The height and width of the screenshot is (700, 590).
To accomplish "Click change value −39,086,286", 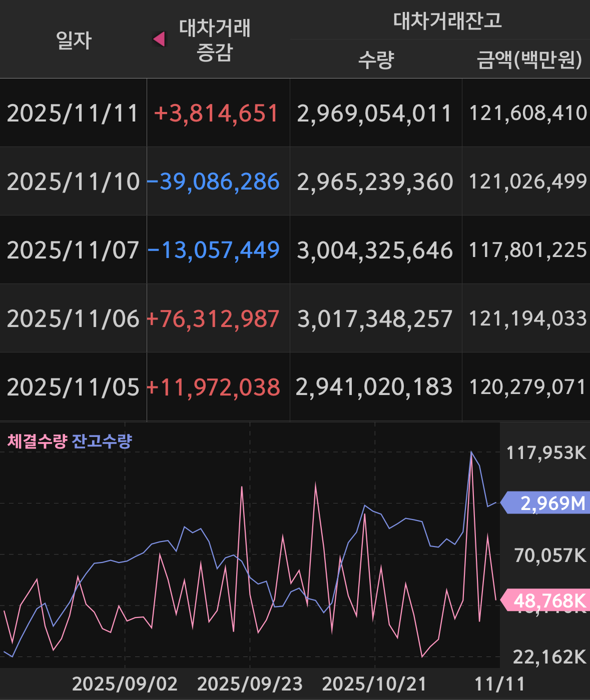I will [x=213, y=182].
